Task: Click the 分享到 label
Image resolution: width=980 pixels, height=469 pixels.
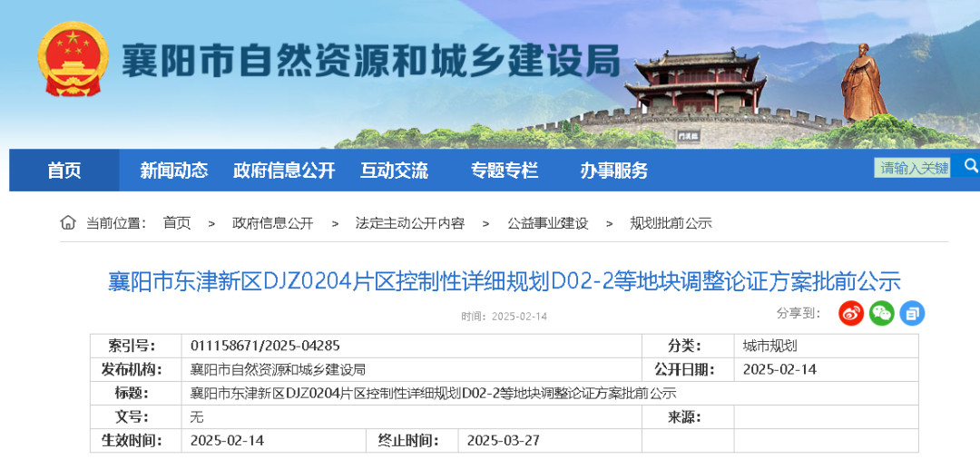Action: pyautogui.click(x=799, y=314)
